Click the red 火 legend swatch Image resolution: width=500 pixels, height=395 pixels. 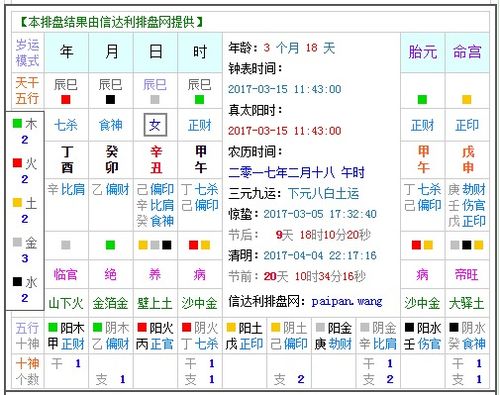click(x=17, y=163)
